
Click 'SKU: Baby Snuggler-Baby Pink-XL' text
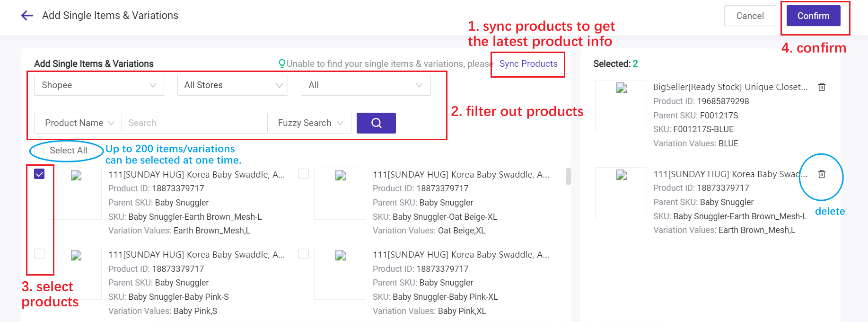pyautogui.click(x=435, y=297)
